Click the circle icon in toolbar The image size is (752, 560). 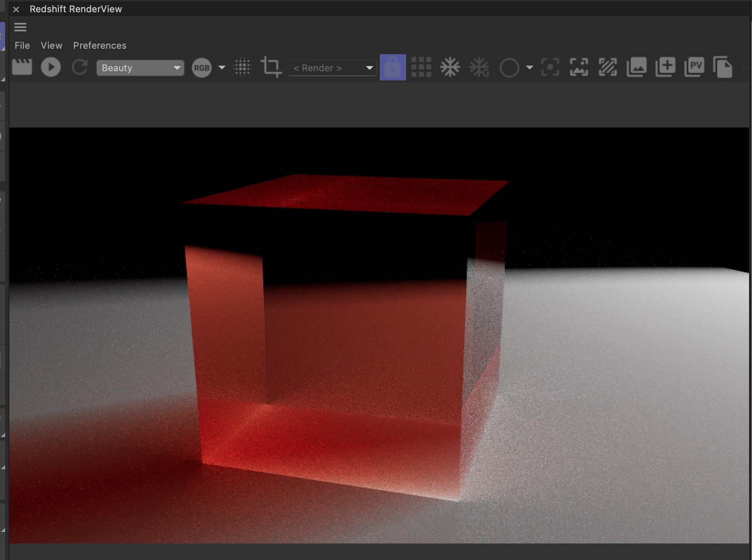[x=509, y=68]
